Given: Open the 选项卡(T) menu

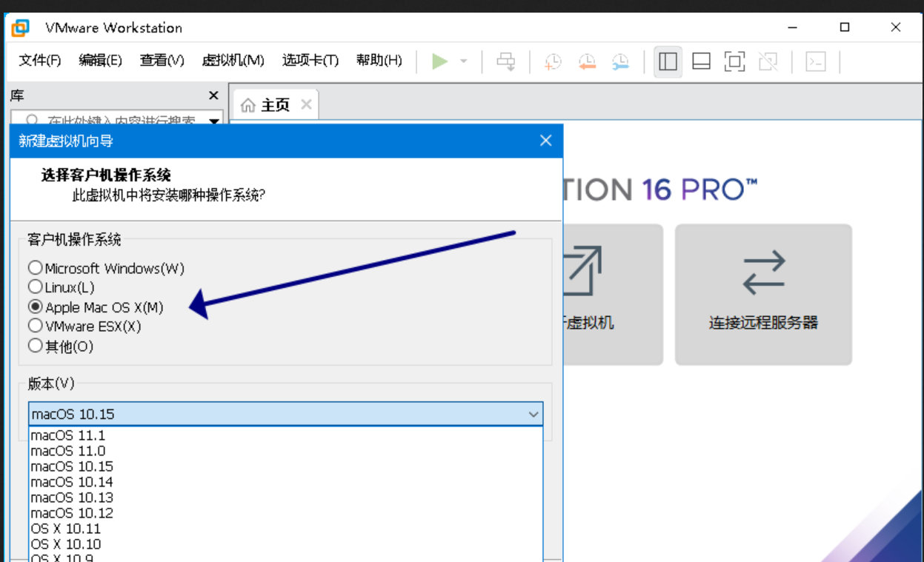Looking at the screenshot, I should 310,61.
